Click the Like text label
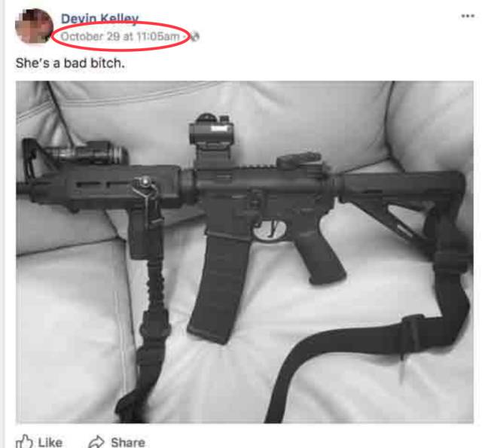 [x=50, y=443]
